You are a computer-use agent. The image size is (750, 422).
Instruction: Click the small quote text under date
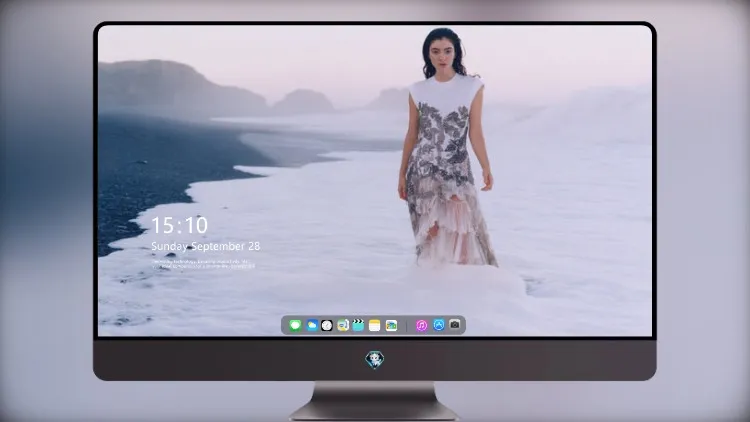coord(203,264)
